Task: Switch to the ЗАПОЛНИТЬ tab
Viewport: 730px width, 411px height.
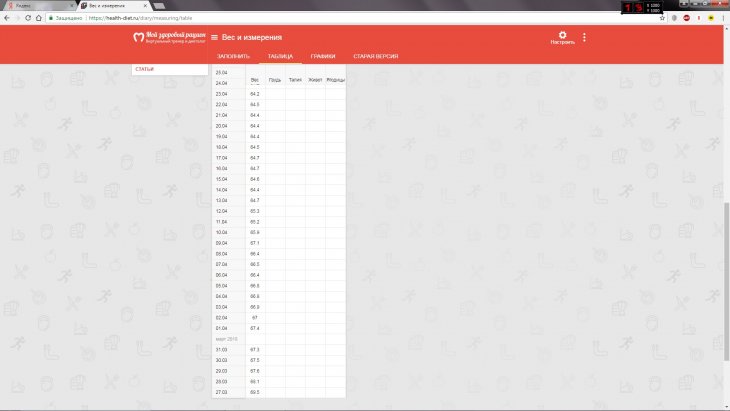Action: [x=233, y=56]
